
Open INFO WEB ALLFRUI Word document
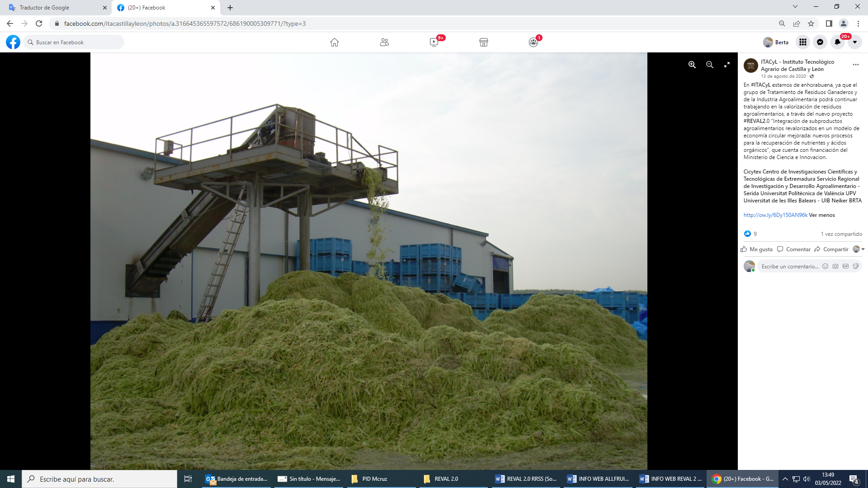point(599,479)
